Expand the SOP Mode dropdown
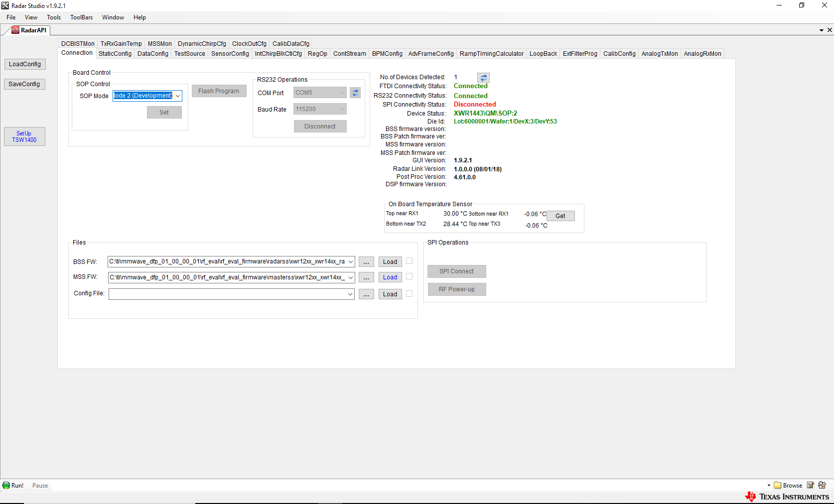The width and height of the screenshot is (834, 504). click(x=178, y=96)
